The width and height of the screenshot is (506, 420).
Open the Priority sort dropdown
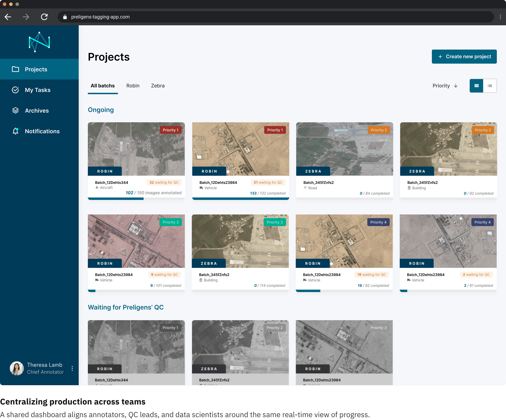tap(445, 86)
